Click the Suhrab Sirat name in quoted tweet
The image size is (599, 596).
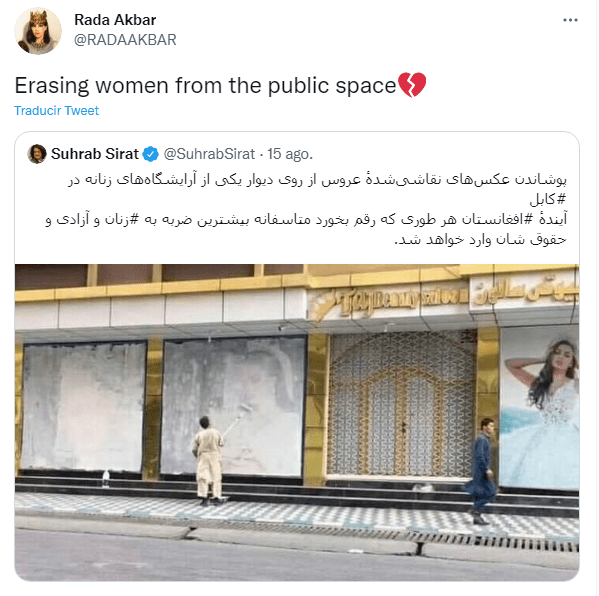[95, 154]
